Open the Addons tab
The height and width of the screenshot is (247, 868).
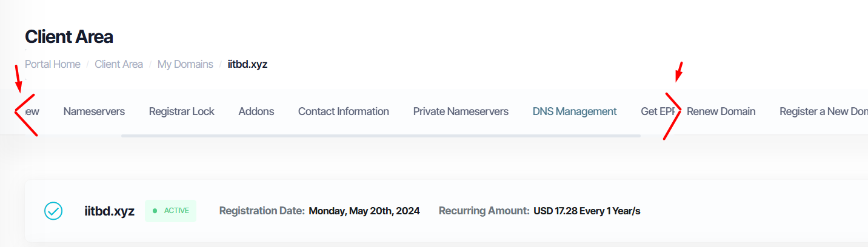pos(256,111)
